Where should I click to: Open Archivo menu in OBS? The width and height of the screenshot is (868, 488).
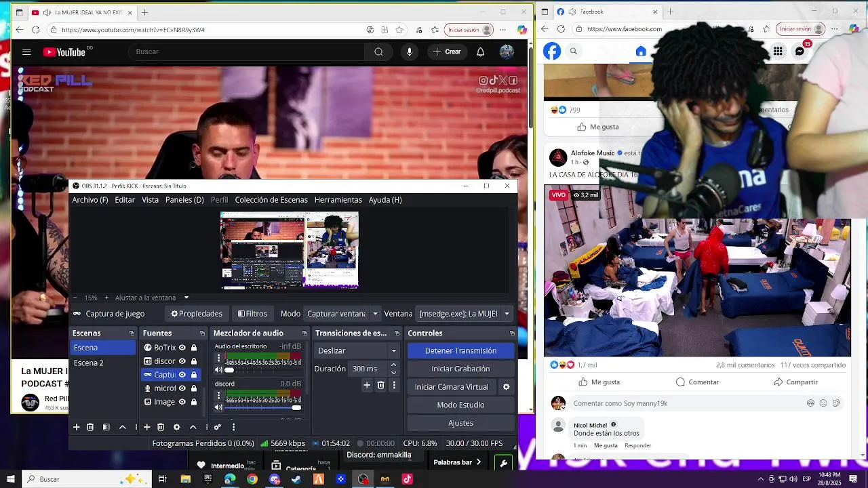(90, 200)
